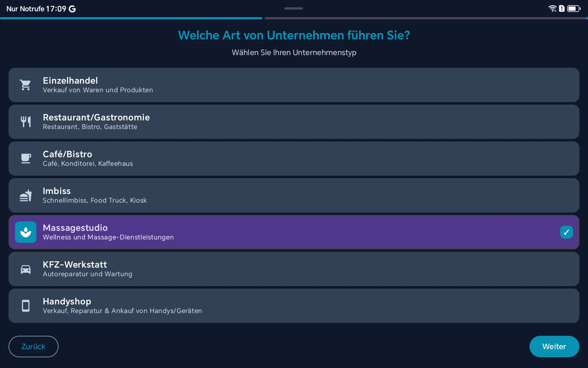Choose the KFZ-Werkstatt option
This screenshot has height=368, width=588.
(294, 269)
